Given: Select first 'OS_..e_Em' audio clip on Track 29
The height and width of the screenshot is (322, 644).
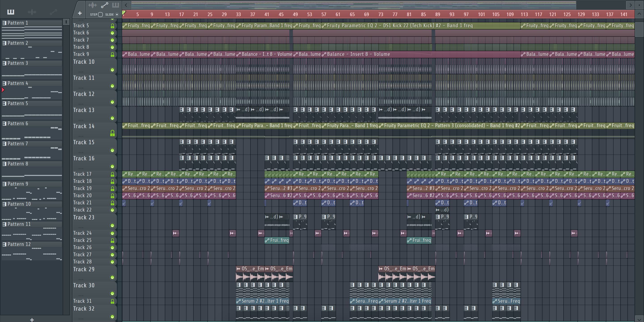Looking at the screenshot, I should click(x=250, y=273).
